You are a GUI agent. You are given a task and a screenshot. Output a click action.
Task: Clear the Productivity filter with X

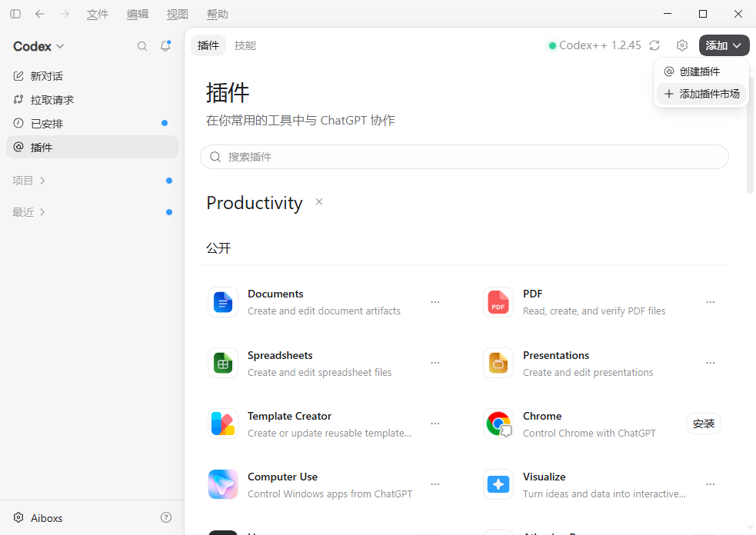[318, 202]
